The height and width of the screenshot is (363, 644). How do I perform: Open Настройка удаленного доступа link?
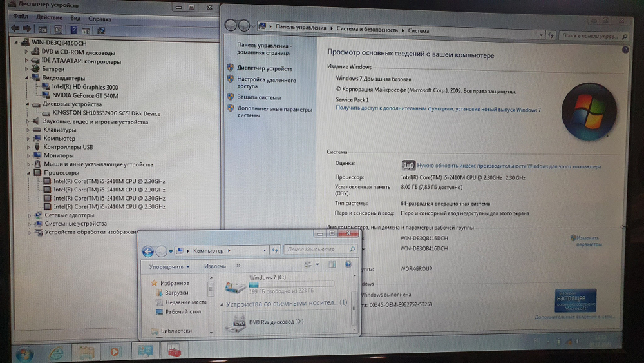pyautogui.click(x=266, y=83)
